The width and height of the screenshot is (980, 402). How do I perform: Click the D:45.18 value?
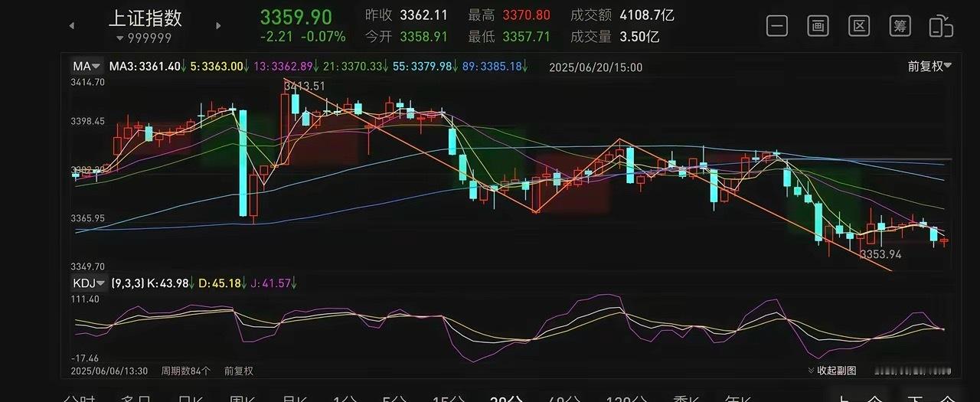coord(222,283)
